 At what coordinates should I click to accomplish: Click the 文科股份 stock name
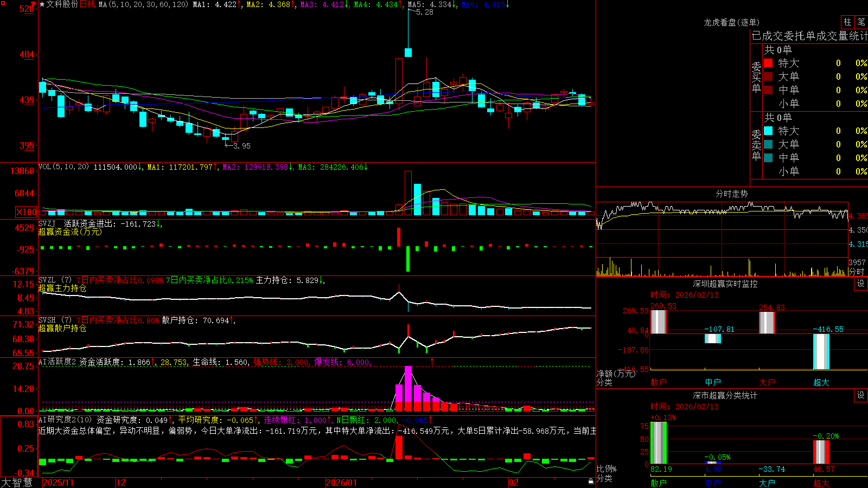(62, 4)
